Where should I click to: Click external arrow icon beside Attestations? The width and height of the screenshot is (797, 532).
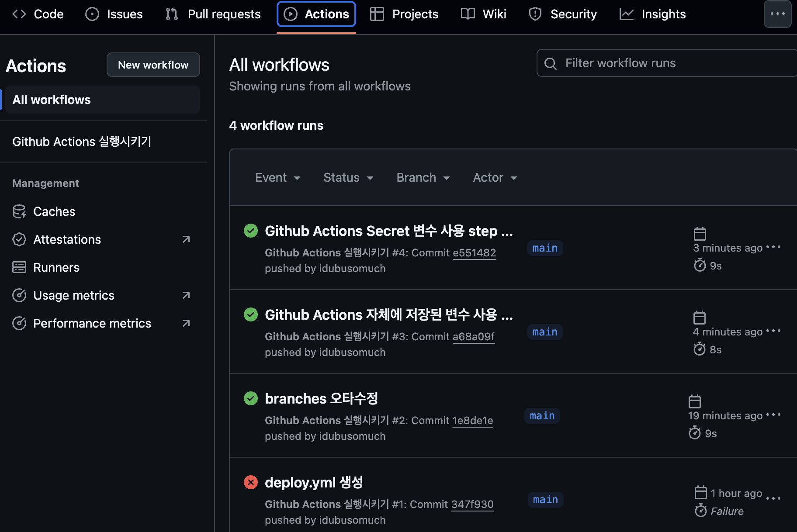click(x=186, y=239)
